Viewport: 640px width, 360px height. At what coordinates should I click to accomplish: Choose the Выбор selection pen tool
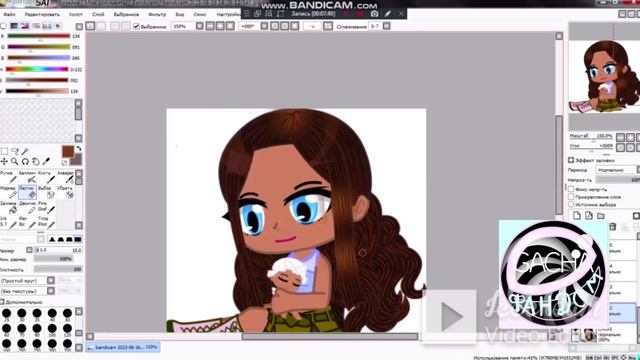point(46,192)
